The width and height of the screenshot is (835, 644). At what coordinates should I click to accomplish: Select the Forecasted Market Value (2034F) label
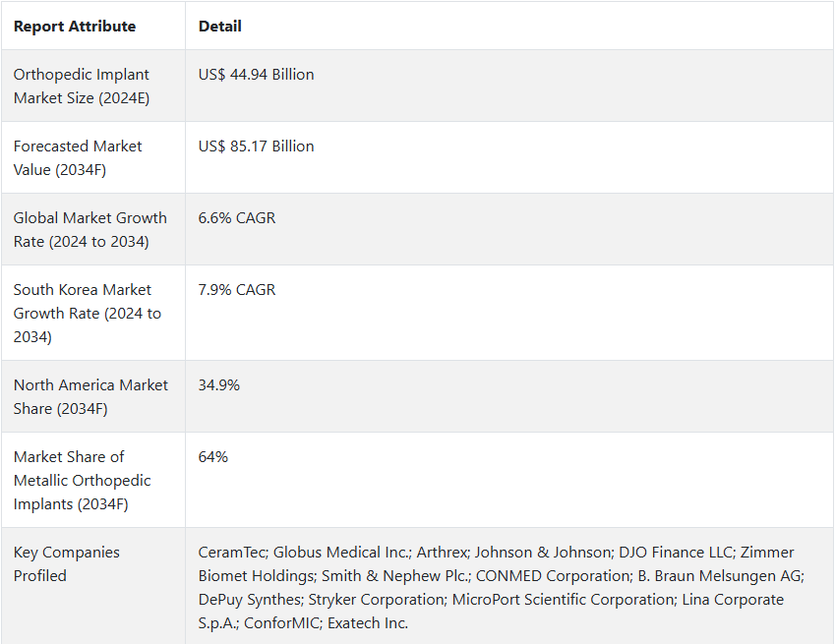point(78,158)
